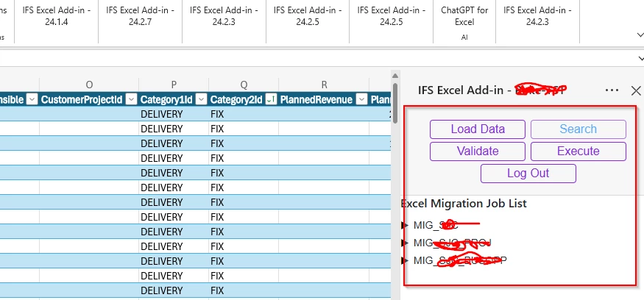Expand first migration job in list
The width and height of the screenshot is (644, 300).
(x=406, y=225)
